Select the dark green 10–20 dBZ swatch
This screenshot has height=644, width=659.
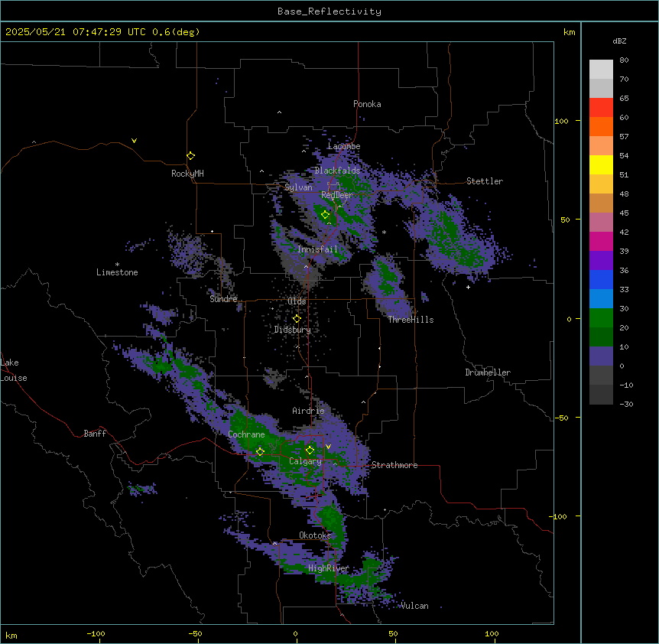[x=601, y=337]
